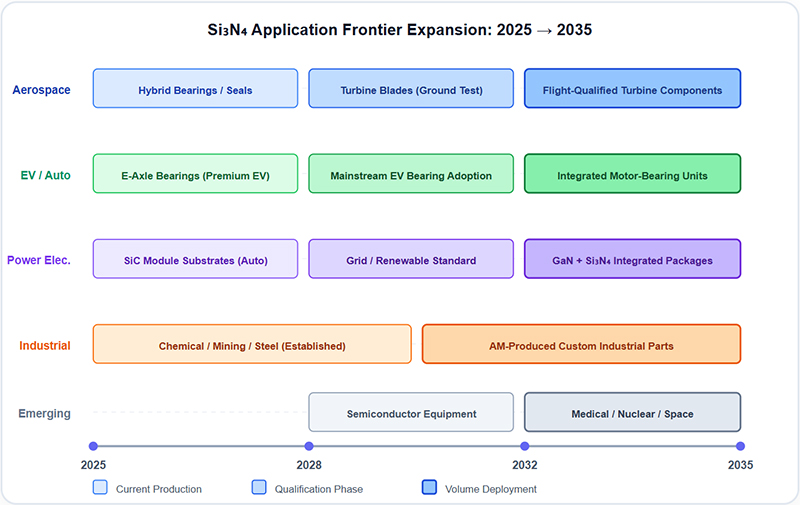800x505 pixels.
Task: Click the 2032 year label
Action: [x=525, y=465]
